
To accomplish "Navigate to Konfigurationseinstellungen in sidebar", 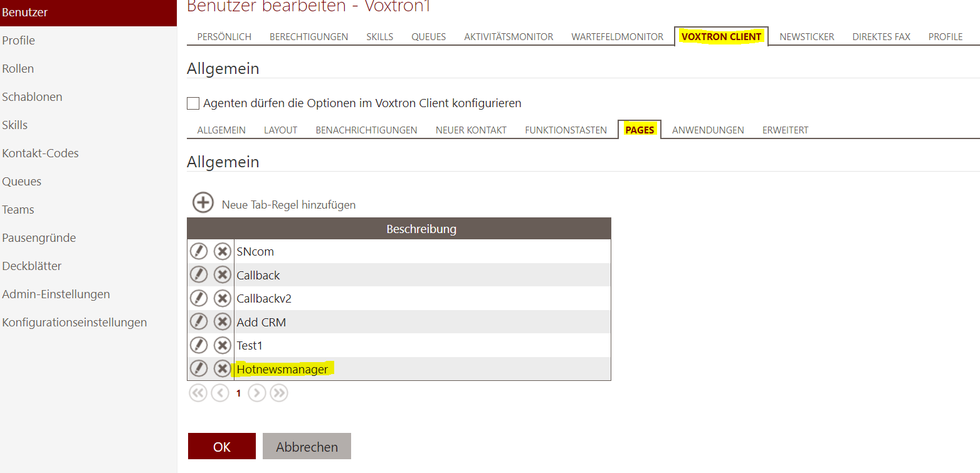I will coord(75,323).
